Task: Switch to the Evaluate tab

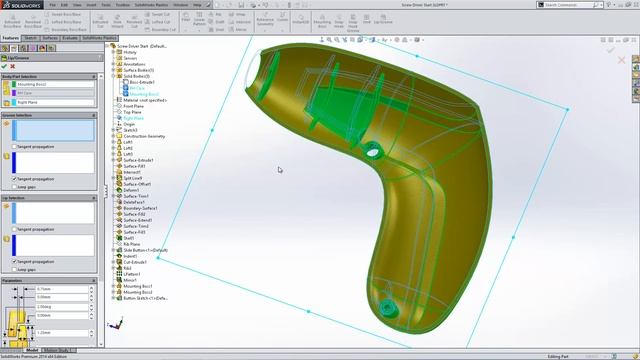Action: coord(70,38)
